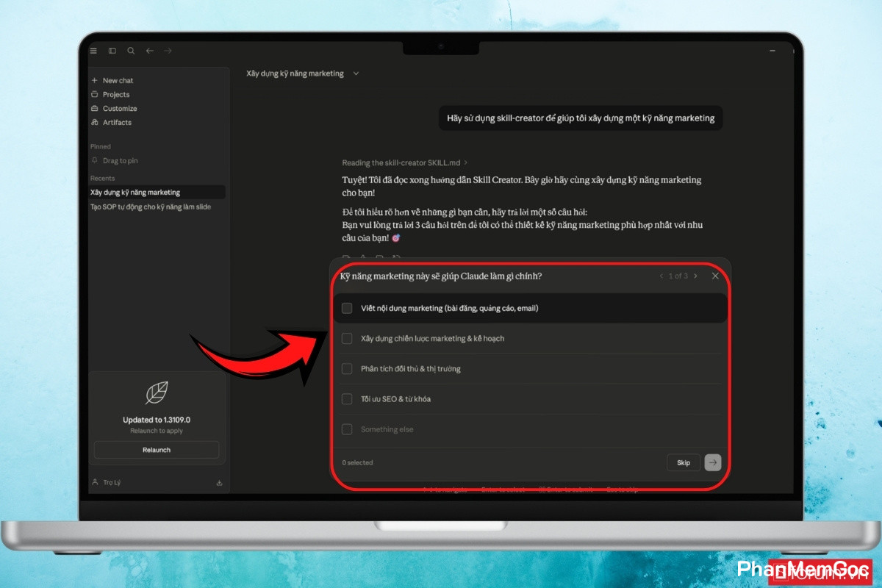
Task: Click the 'Recents' section heading
Action: (102, 178)
